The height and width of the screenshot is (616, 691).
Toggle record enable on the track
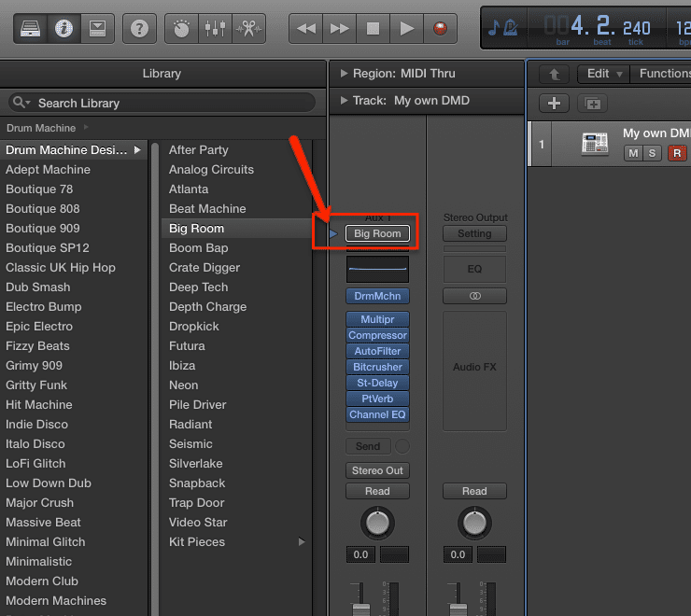coord(677,153)
